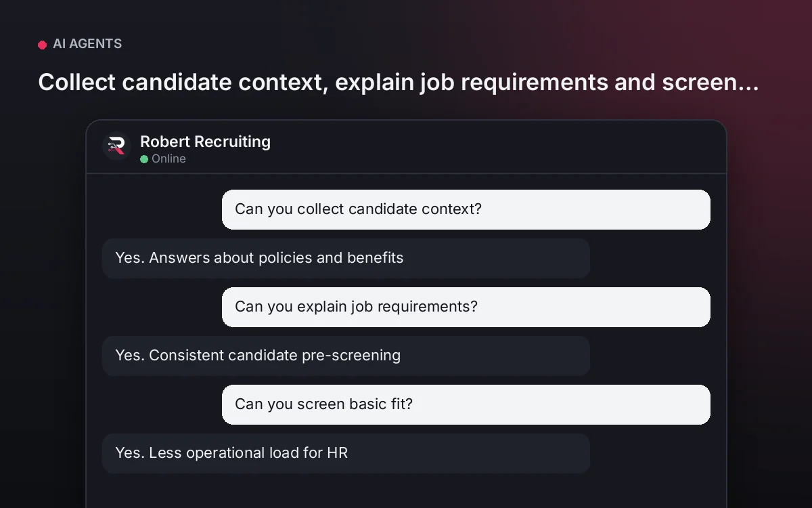Select reply 'Yes. Answers about policies and benefits'
This screenshot has width=812, height=508.
tap(346, 258)
